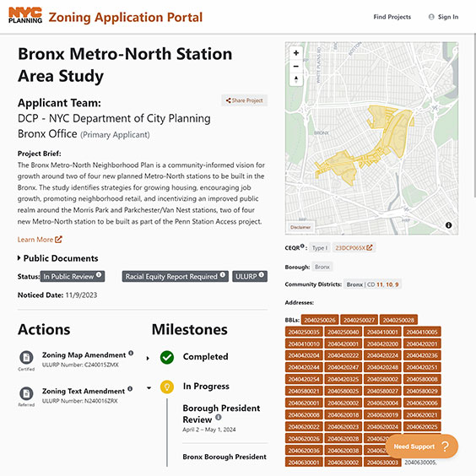Click In Public Review status badge

point(73,276)
